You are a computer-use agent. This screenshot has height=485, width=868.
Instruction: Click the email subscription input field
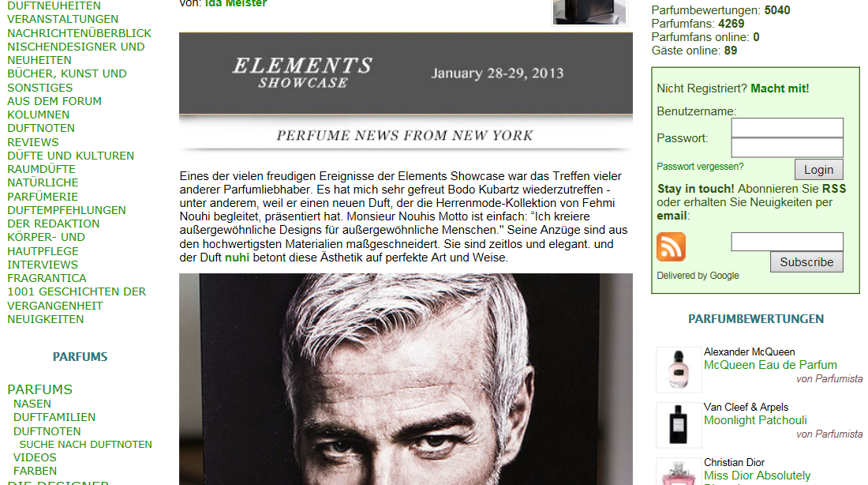[788, 242]
